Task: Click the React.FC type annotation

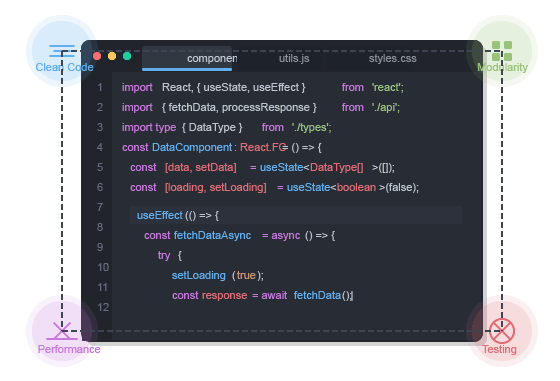Action: pyautogui.click(x=263, y=147)
